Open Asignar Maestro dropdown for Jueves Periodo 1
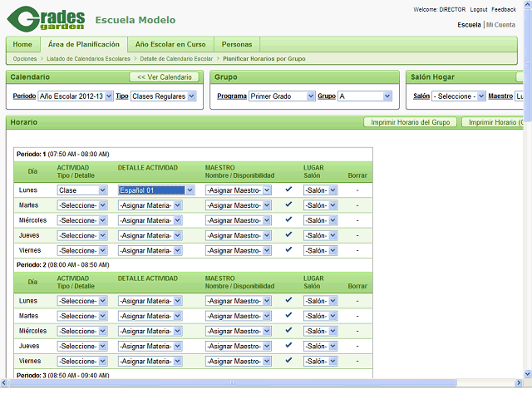Image resolution: width=532 pixels, height=399 pixels. pos(239,235)
